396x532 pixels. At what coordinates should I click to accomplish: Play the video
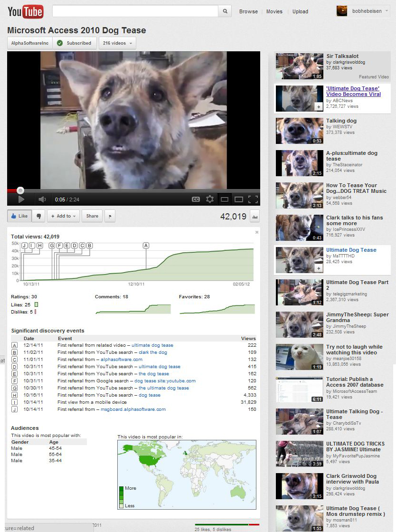(x=21, y=199)
